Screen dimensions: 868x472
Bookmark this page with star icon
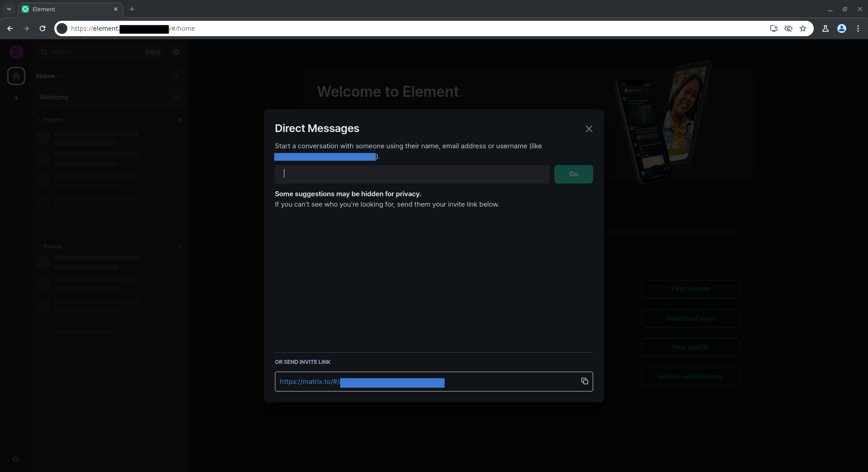[803, 28]
